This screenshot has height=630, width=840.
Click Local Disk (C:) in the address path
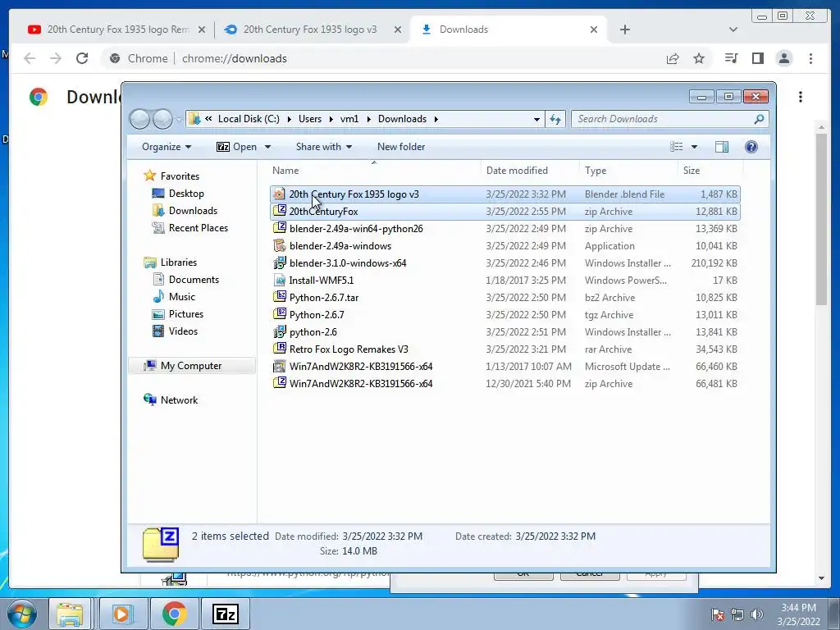point(249,119)
